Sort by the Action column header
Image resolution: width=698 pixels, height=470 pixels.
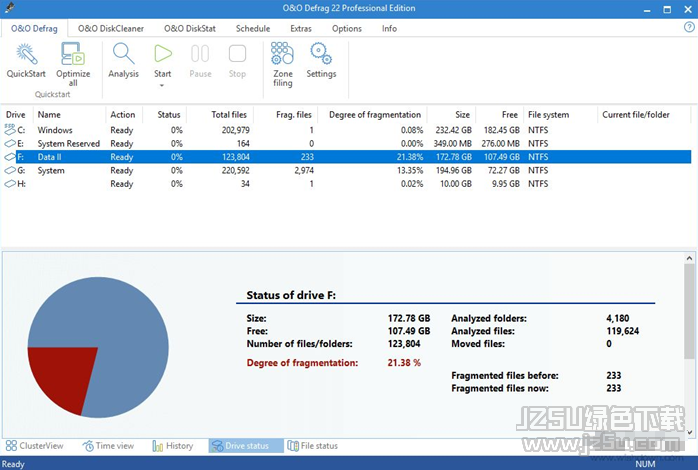coord(123,114)
